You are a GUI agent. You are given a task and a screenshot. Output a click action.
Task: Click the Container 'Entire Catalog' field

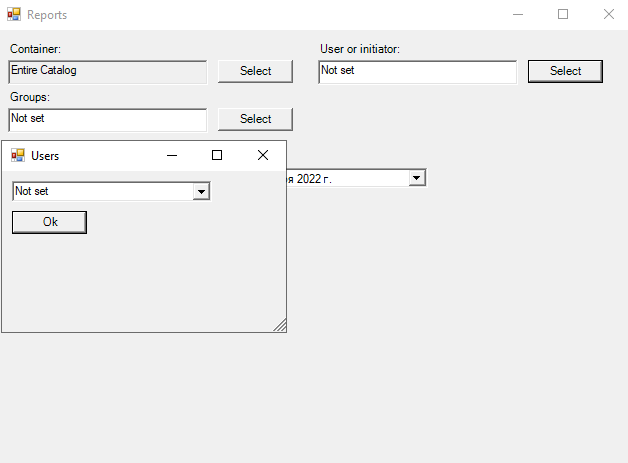[107, 71]
